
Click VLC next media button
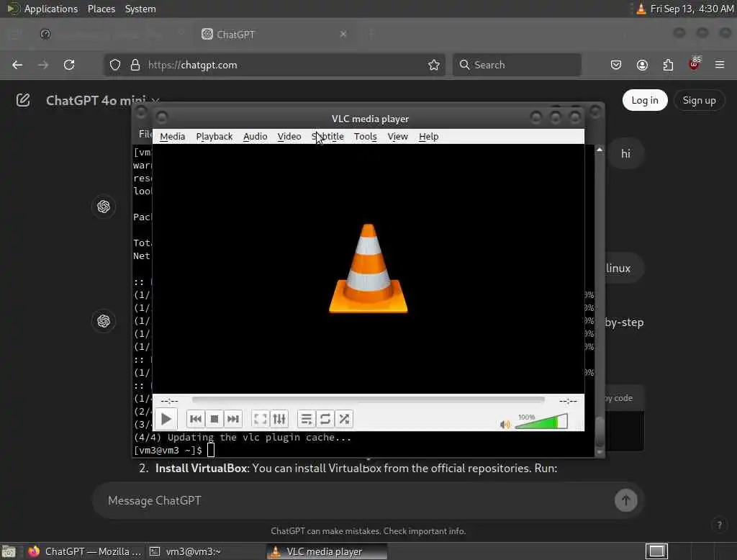tap(233, 419)
